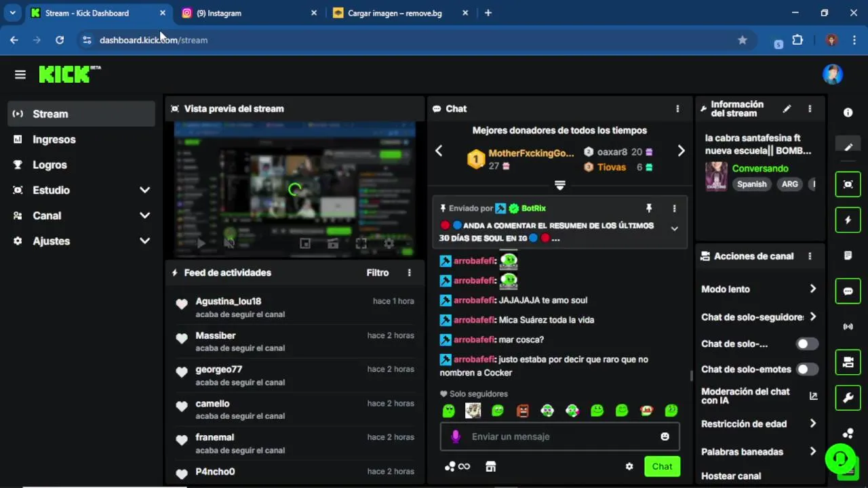868x488 pixels.
Task: Insert the first green emote from the emote row
Action: (448, 411)
